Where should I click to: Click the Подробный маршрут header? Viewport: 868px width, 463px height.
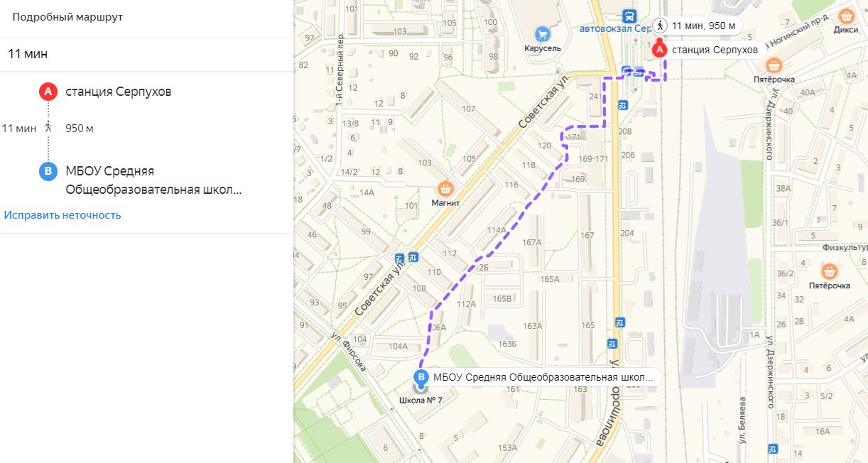(x=67, y=17)
